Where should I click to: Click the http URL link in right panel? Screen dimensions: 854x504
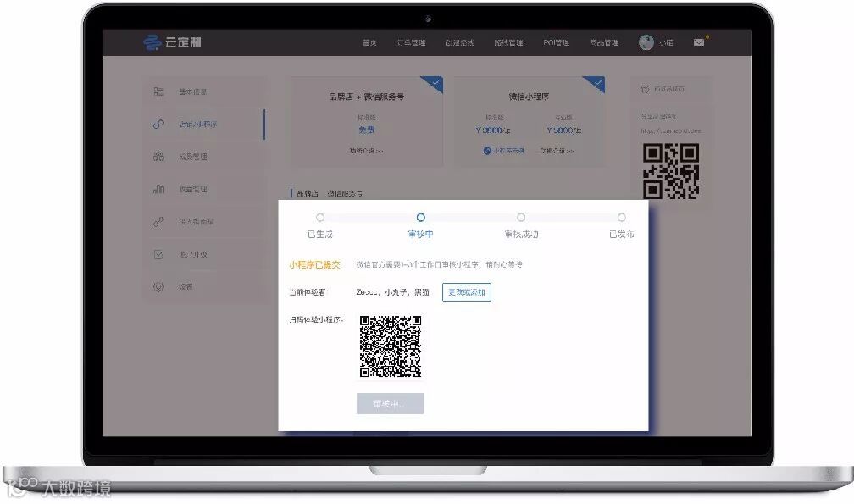point(670,130)
